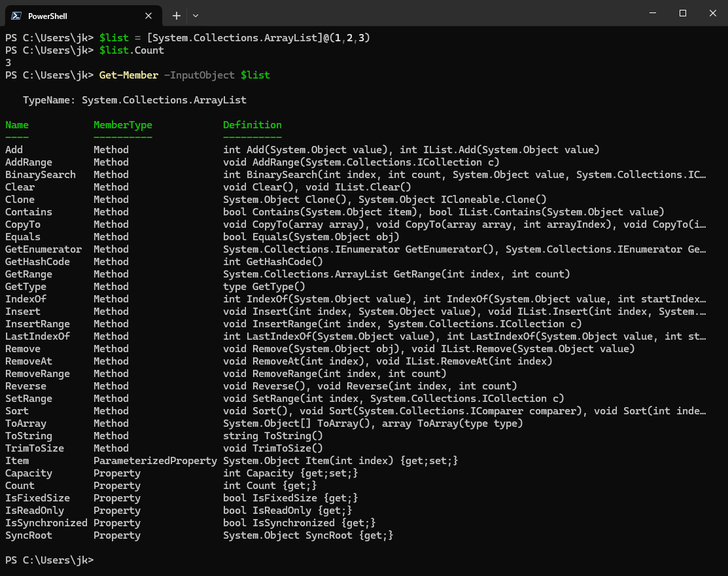Click the TypeName System.Collections.ArrayList line
This screenshot has height=576, width=728.
tap(134, 100)
